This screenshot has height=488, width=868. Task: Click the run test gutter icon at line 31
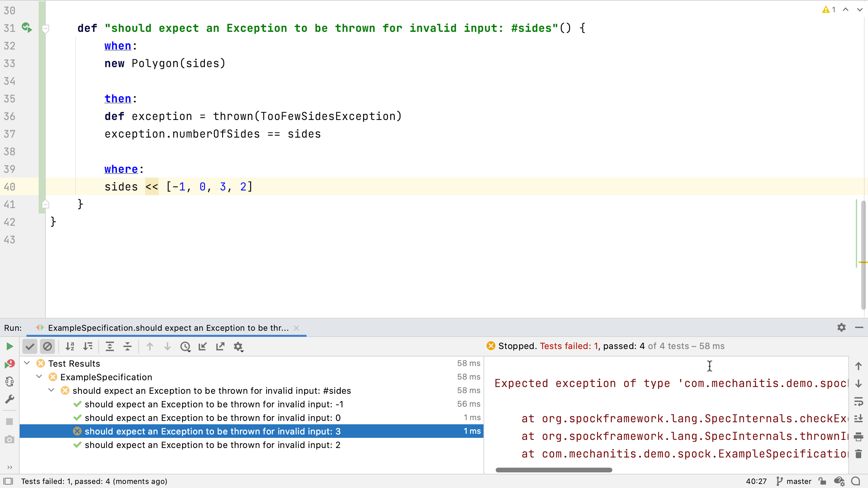click(x=26, y=27)
